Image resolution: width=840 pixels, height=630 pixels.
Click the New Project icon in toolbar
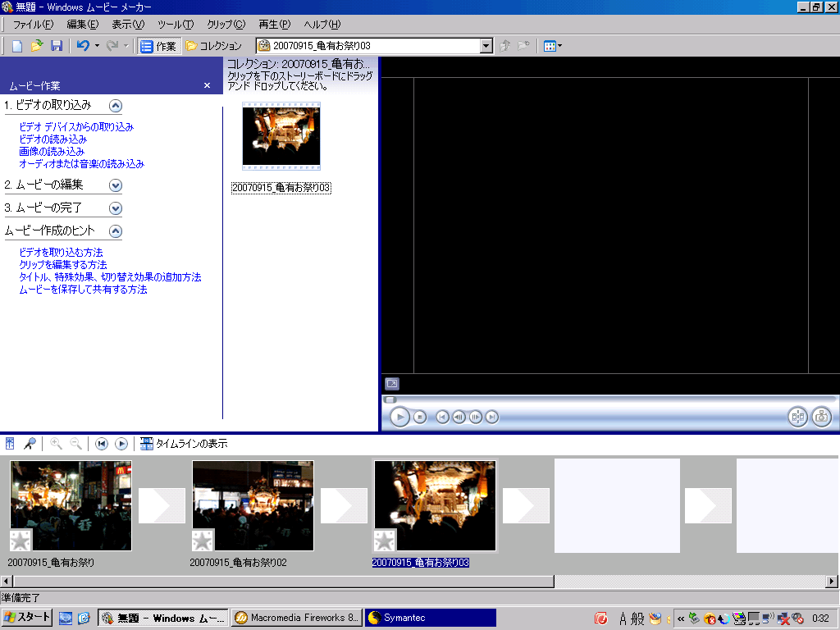click(x=16, y=46)
